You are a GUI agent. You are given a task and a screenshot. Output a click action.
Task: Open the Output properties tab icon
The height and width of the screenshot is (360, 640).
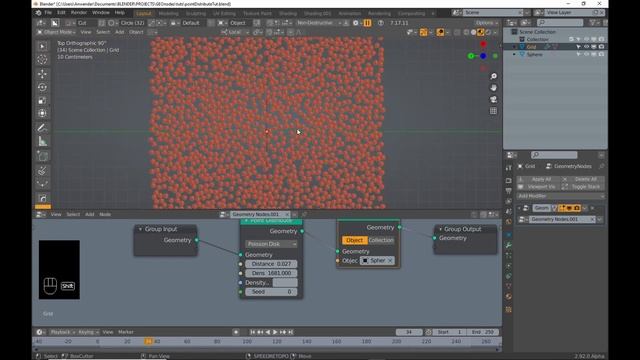[x=509, y=191]
